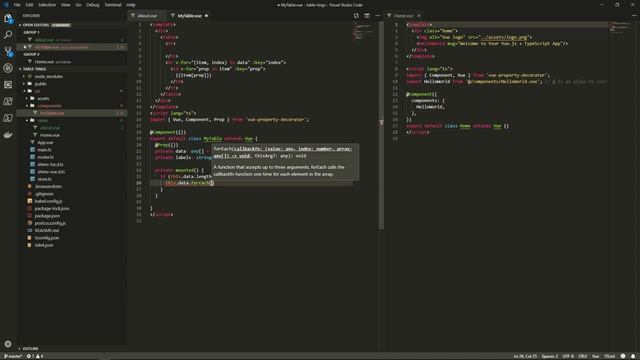Open the Extensions view in activity bar
The height and width of the screenshot is (360, 640).
point(8,85)
